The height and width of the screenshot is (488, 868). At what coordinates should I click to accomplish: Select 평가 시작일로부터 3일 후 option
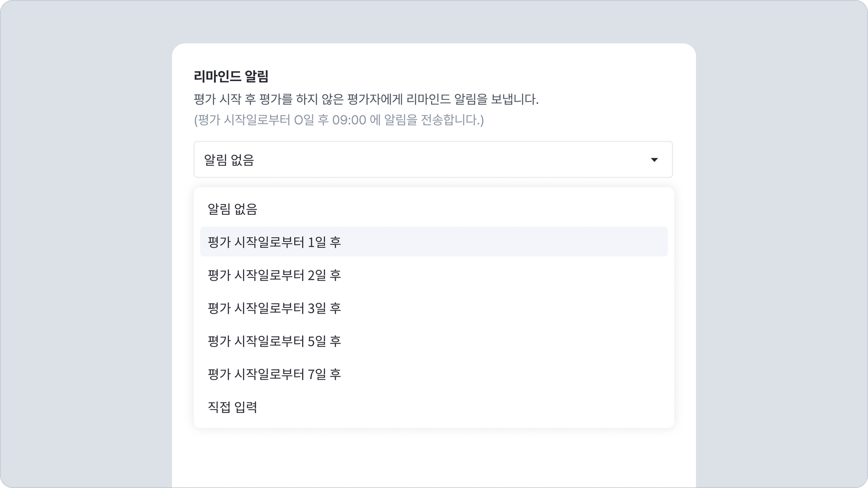274,308
